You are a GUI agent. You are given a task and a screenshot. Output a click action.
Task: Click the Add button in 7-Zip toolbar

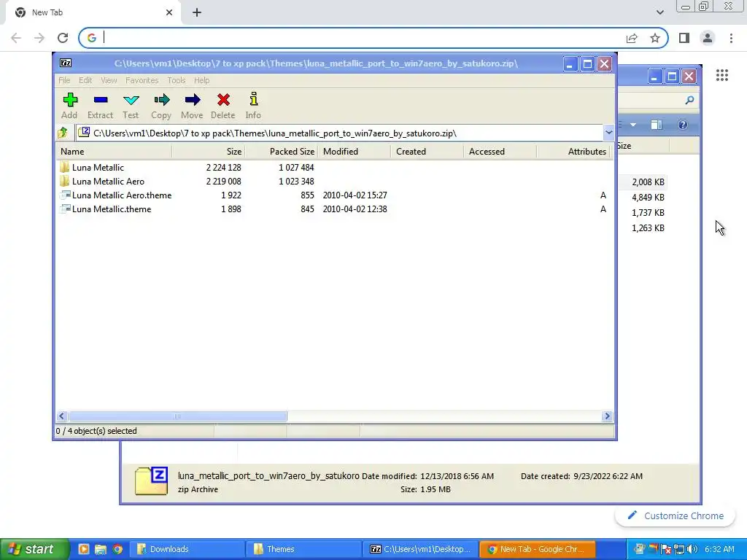tap(69, 106)
